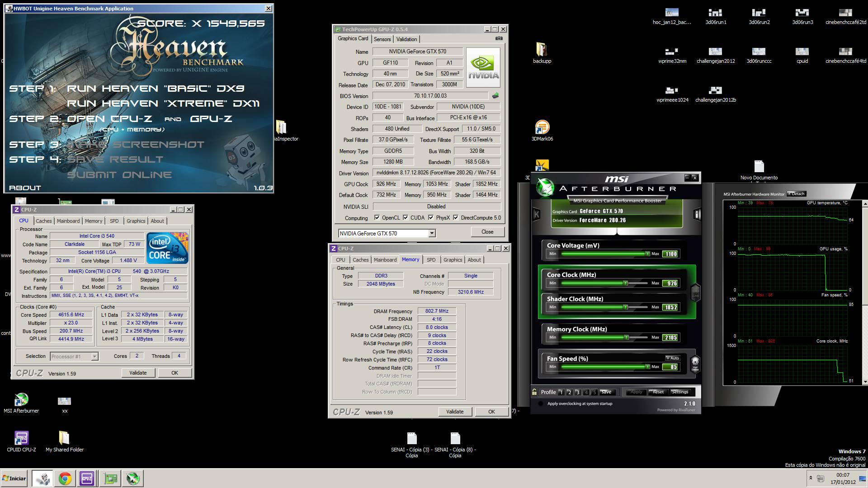
Task: Switch to Sensors tab in GPU-Z
Action: point(382,39)
